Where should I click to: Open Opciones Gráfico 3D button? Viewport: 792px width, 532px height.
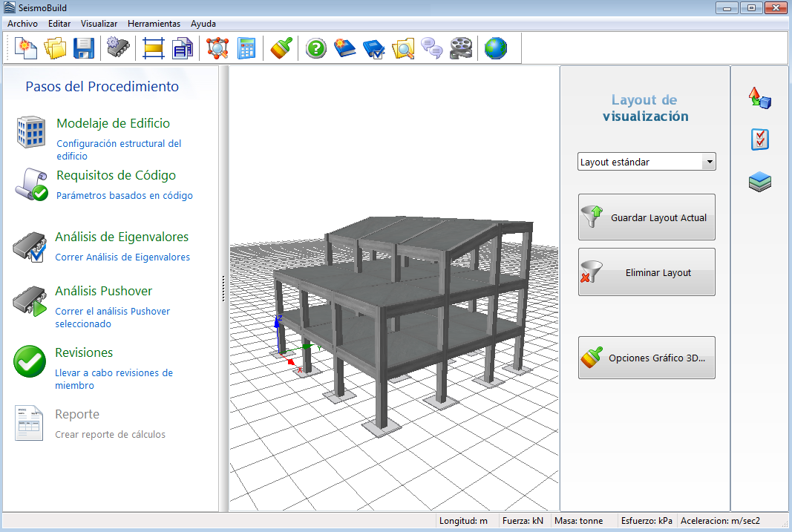pyautogui.click(x=647, y=358)
